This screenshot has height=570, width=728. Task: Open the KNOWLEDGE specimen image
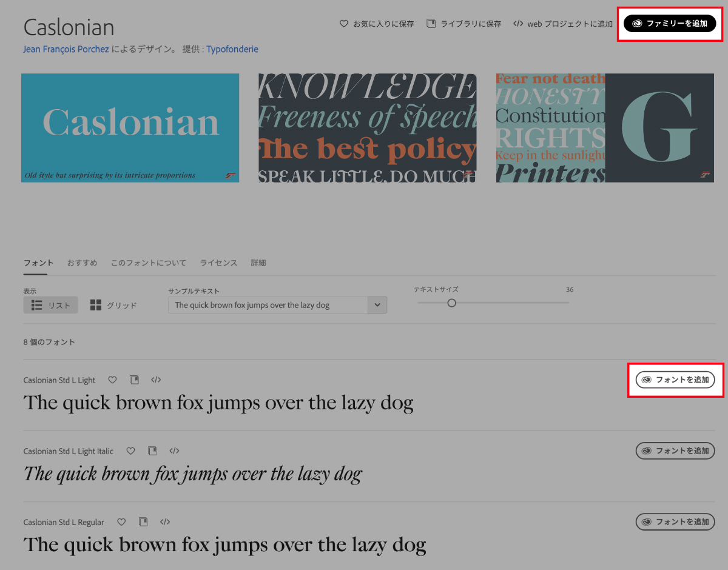click(368, 128)
